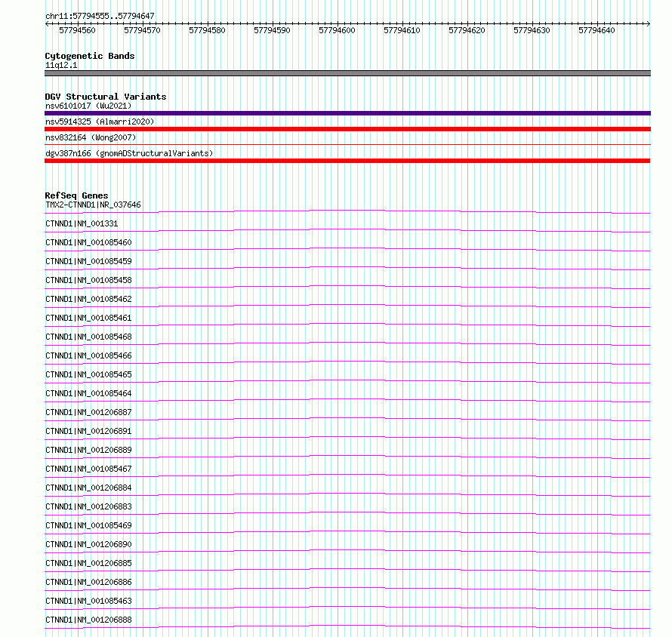Select transcript CTNND1|NM_001085462
Viewport: 672px width, 637px height.
click(x=88, y=299)
